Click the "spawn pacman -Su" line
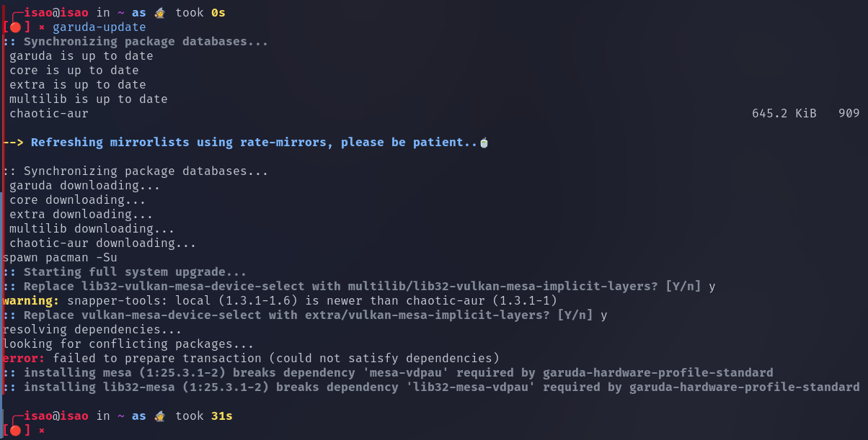This screenshot has height=440, width=868. click(60, 258)
